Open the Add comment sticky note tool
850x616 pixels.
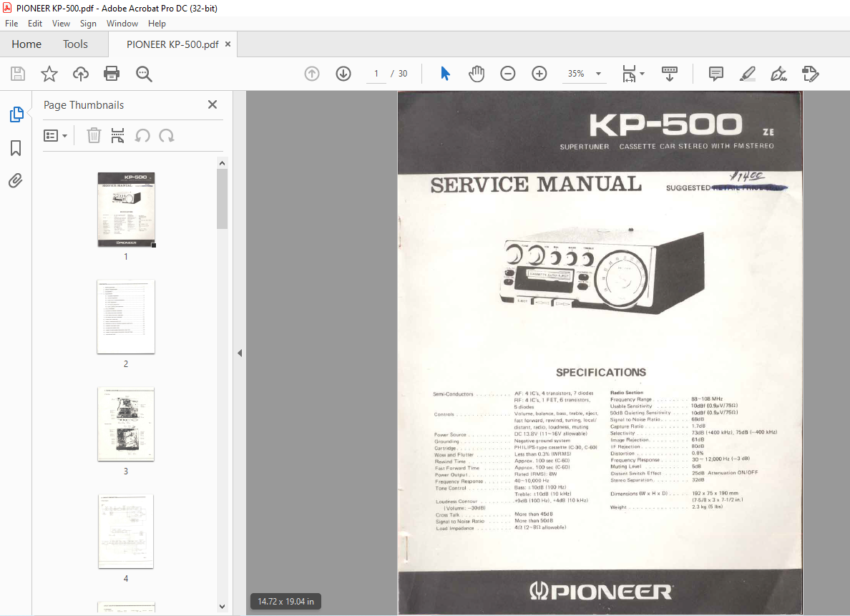coord(715,74)
